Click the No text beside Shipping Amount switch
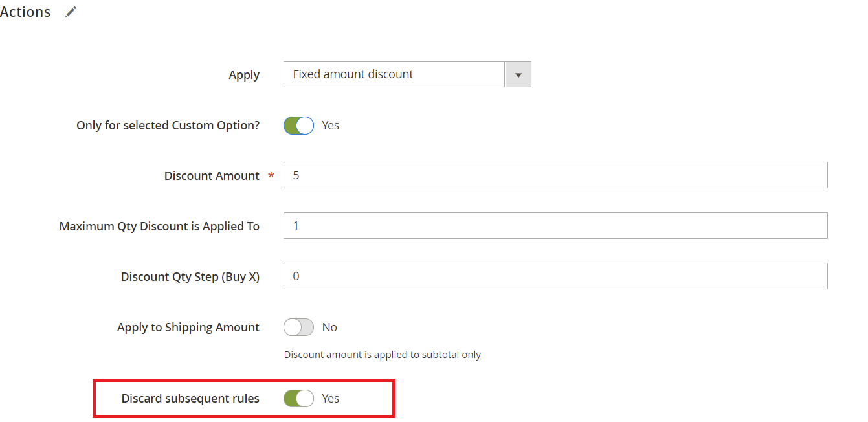Image resolution: width=868 pixels, height=422 pixels. click(x=329, y=328)
